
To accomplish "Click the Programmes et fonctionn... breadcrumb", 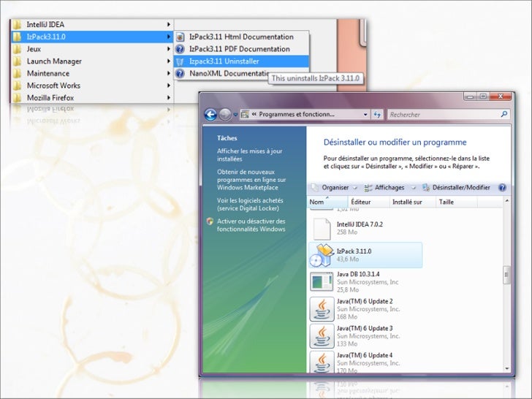I will [x=297, y=115].
